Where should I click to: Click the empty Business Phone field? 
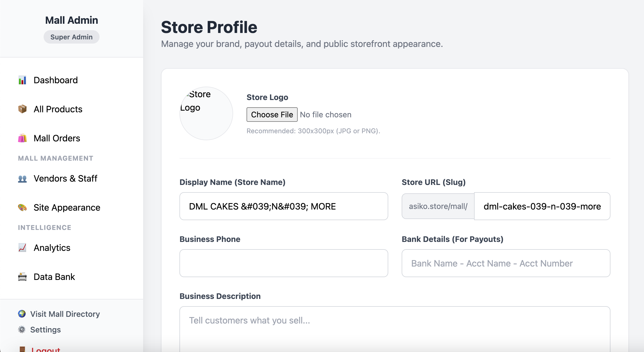(283, 263)
